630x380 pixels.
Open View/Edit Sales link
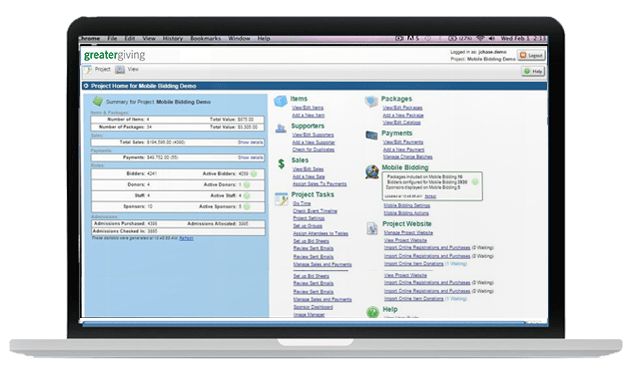pyautogui.click(x=308, y=169)
